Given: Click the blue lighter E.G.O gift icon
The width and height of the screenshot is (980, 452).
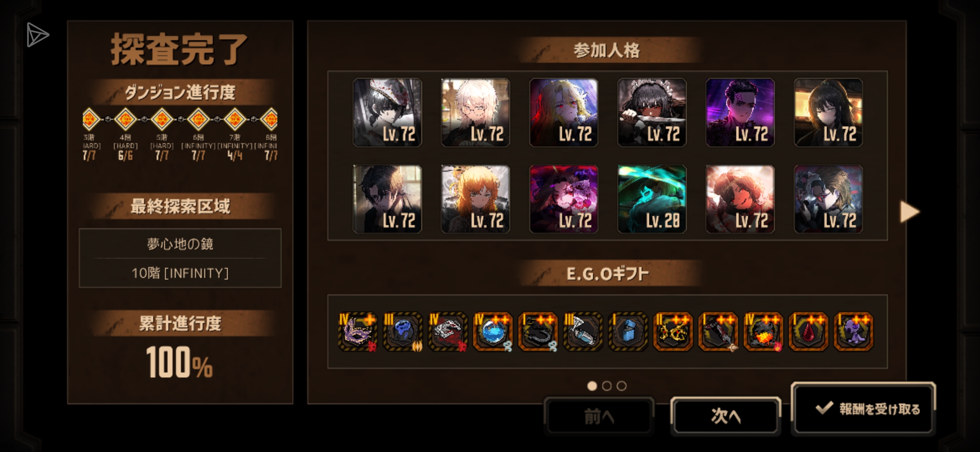Looking at the screenshot, I should (x=628, y=332).
